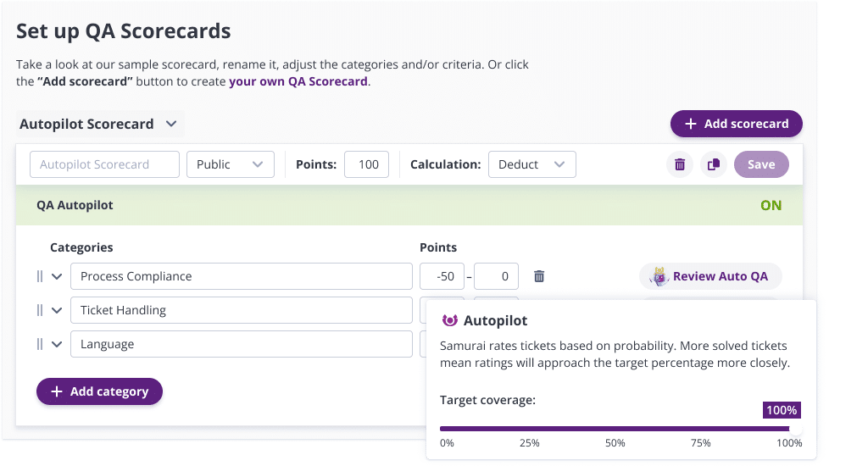
Task: Expand the Process Compliance category chevron
Action: click(57, 276)
